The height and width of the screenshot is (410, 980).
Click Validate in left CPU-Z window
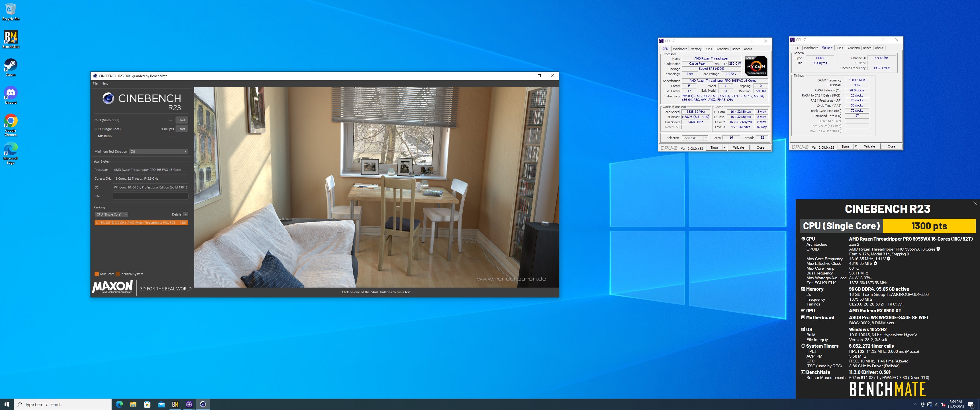[x=738, y=147]
